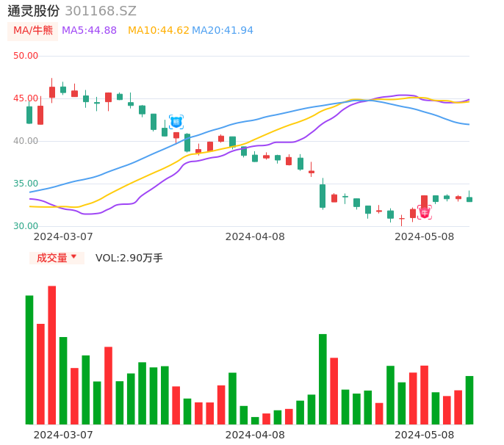Click the last green volume bar on right
Viewport: 504px width, 445px height.
click(469, 399)
